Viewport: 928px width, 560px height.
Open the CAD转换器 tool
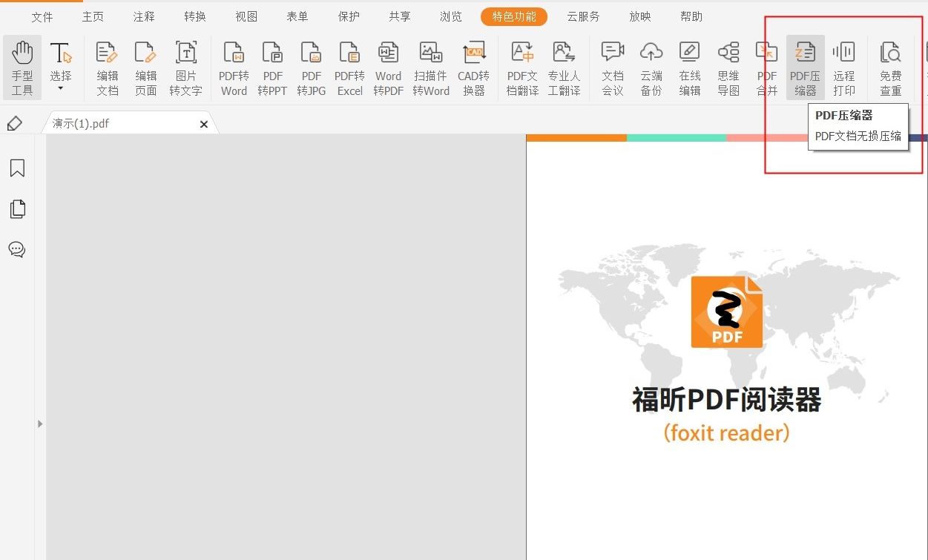point(474,67)
